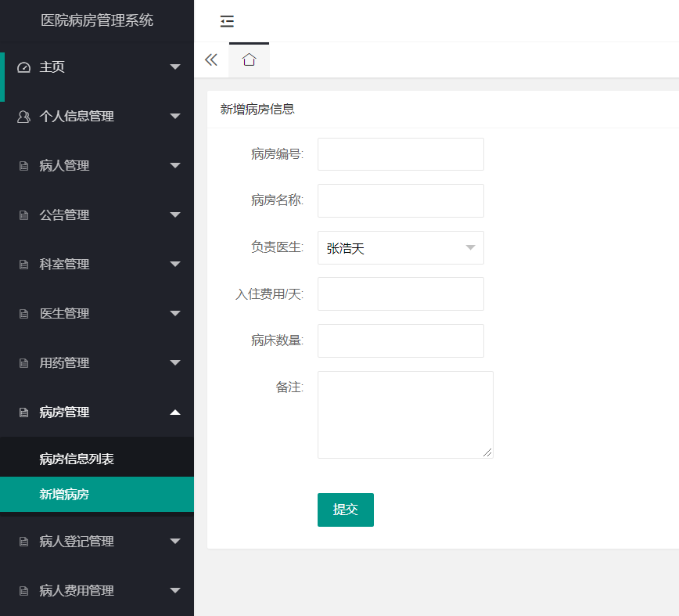Focus the 病床数量 input field
The image size is (679, 616).
tap(401, 341)
